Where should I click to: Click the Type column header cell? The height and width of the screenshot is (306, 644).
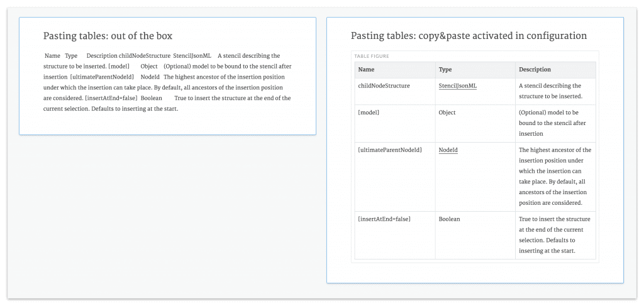[x=475, y=70]
